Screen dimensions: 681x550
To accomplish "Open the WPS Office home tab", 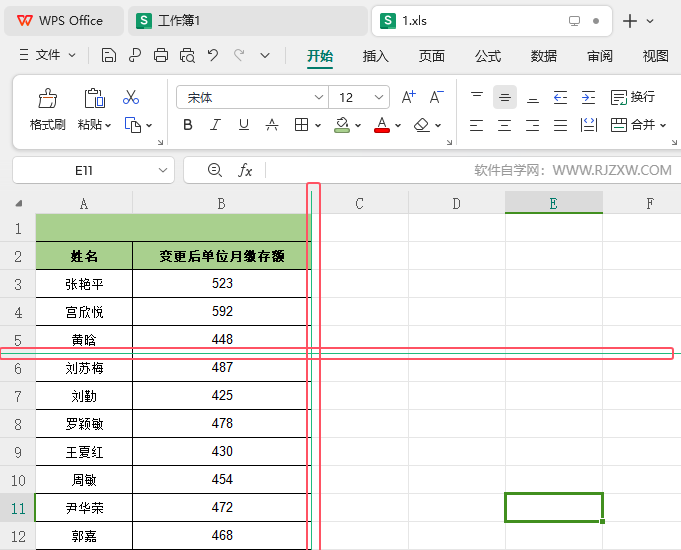I will (x=64, y=20).
